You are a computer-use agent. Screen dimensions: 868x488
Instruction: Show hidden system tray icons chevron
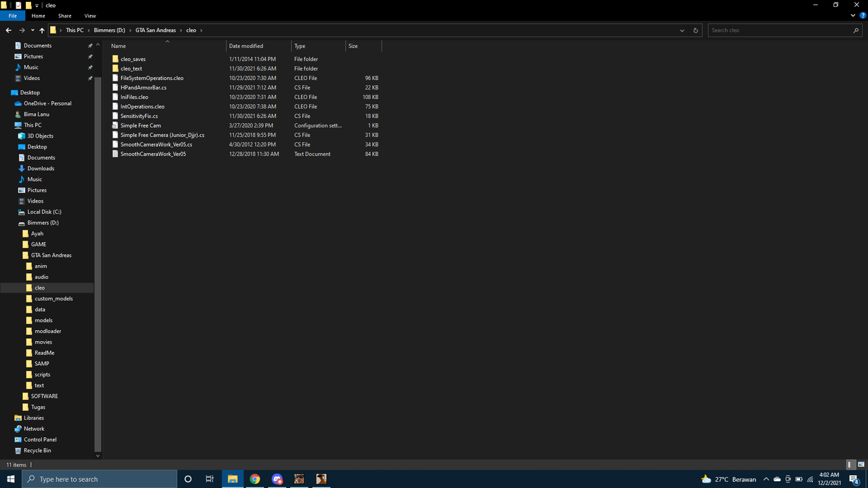(766, 479)
